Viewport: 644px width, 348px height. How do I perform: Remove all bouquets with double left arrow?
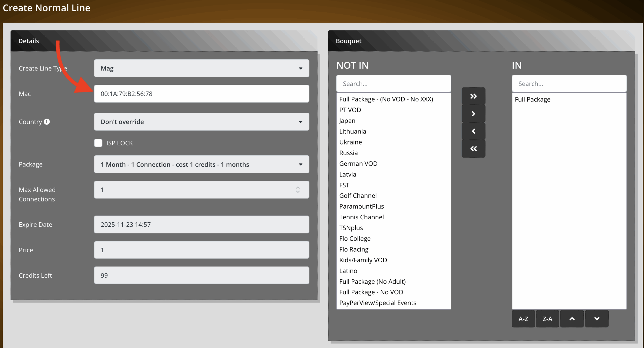coord(473,149)
